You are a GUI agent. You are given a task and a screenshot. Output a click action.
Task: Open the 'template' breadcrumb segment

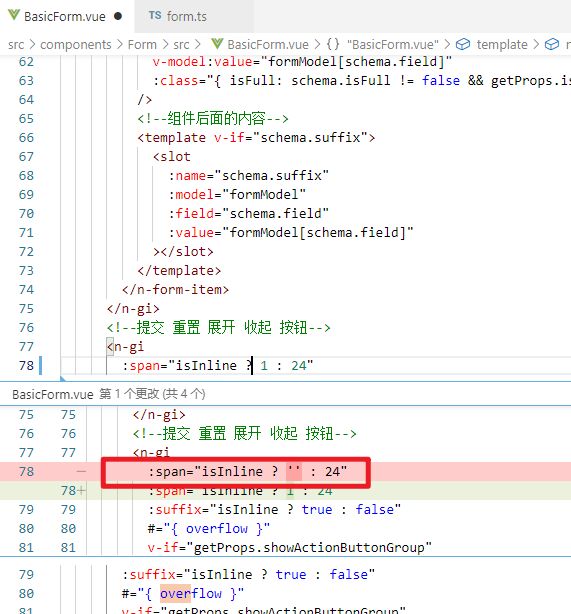pos(502,45)
